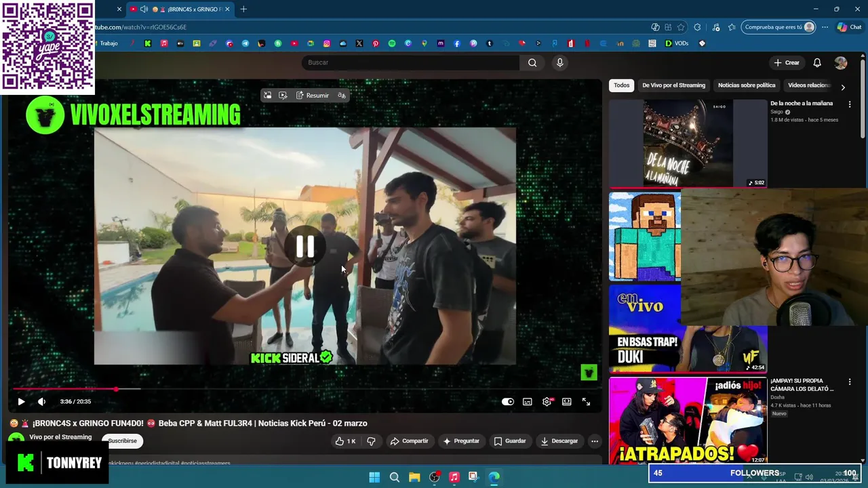
Task: Click the browser address bar URL
Action: 140,27
